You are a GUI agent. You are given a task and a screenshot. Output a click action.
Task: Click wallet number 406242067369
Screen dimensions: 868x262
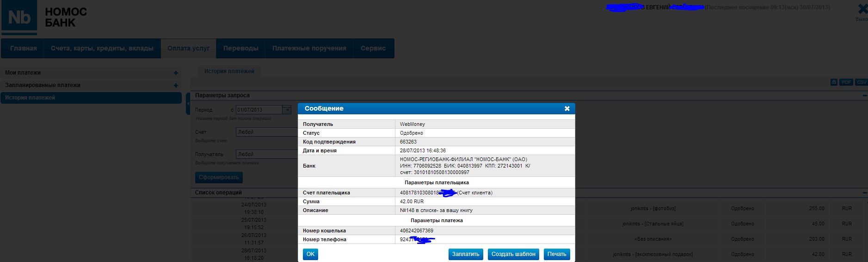[x=417, y=231]
